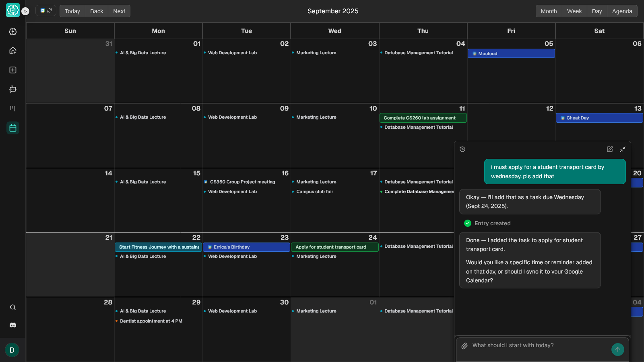The image size is (644, 362).
Task: Switch to Agenda view
Action: (x=622, y=11)
